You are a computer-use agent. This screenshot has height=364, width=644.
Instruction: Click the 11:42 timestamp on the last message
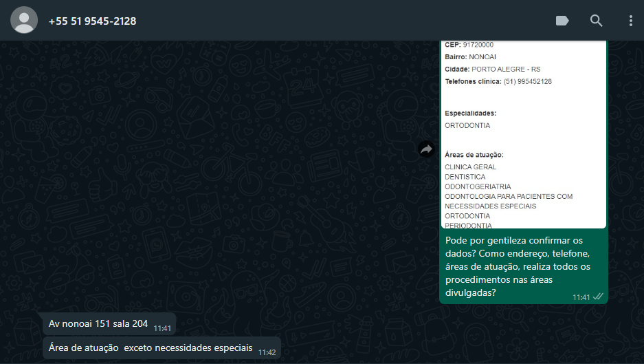(267, 352)
